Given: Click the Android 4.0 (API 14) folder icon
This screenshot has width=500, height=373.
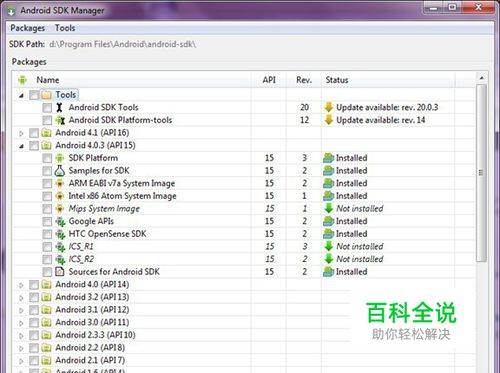Looking at the screenshot, I should tap(46, 285).
